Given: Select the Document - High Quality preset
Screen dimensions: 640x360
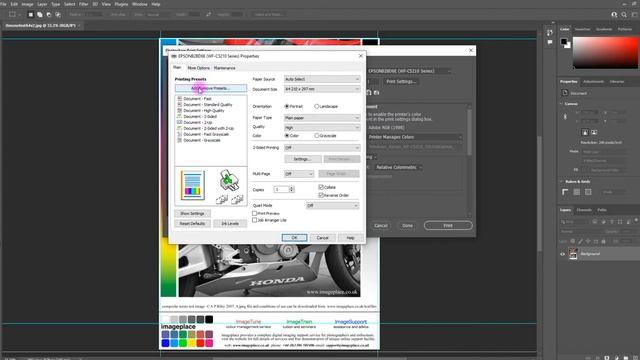Looking at the screenshot, I should pyautogui.click(x=204, y=111).
